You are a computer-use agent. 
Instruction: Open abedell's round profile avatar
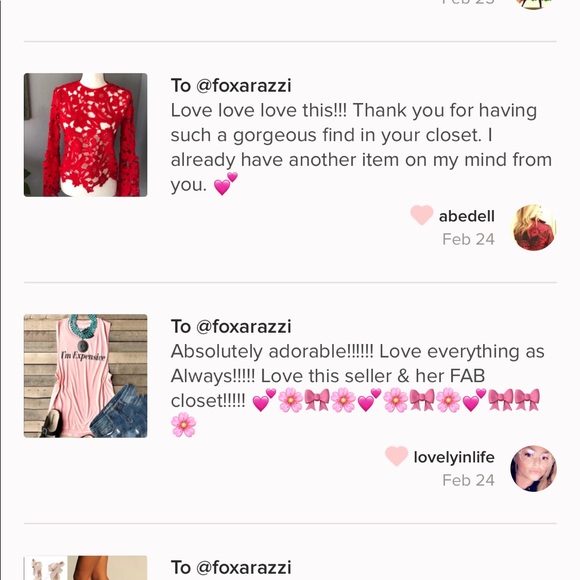click(533, 227)
